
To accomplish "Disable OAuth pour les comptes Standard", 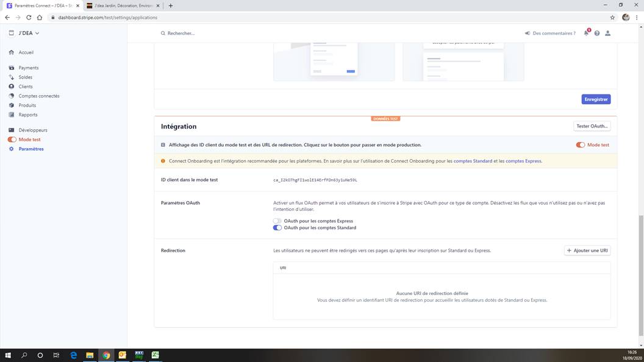I will click(x=277, y=228).
